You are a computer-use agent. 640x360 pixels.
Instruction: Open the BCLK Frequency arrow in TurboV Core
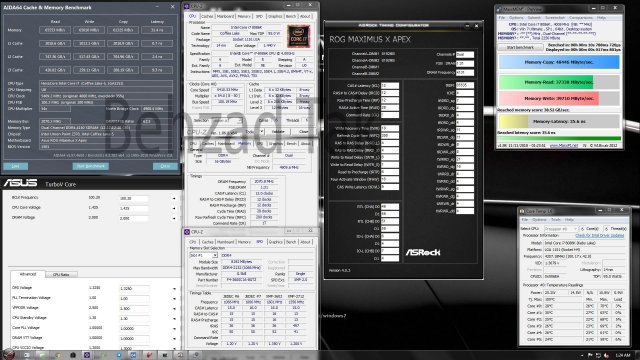tap(174, 199)
